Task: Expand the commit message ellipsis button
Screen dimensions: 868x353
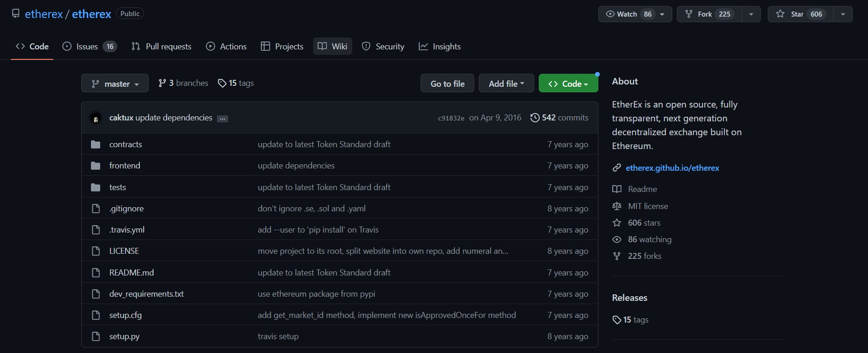Action: 223,119
